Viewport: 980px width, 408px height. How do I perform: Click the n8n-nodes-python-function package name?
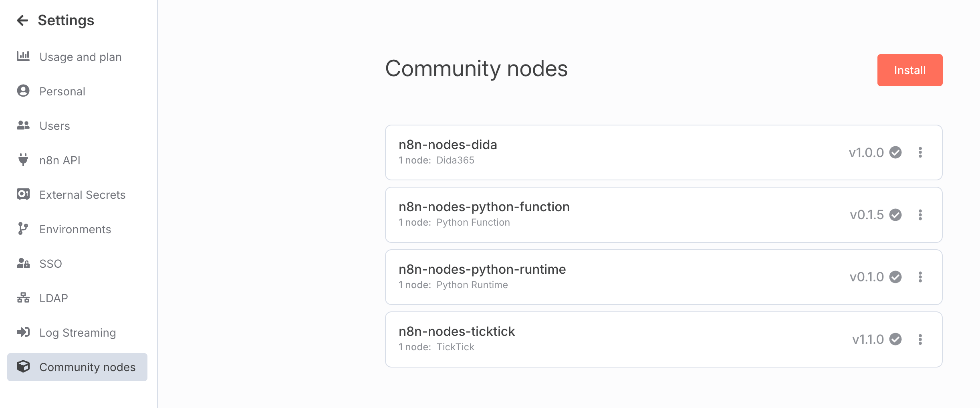484,207
